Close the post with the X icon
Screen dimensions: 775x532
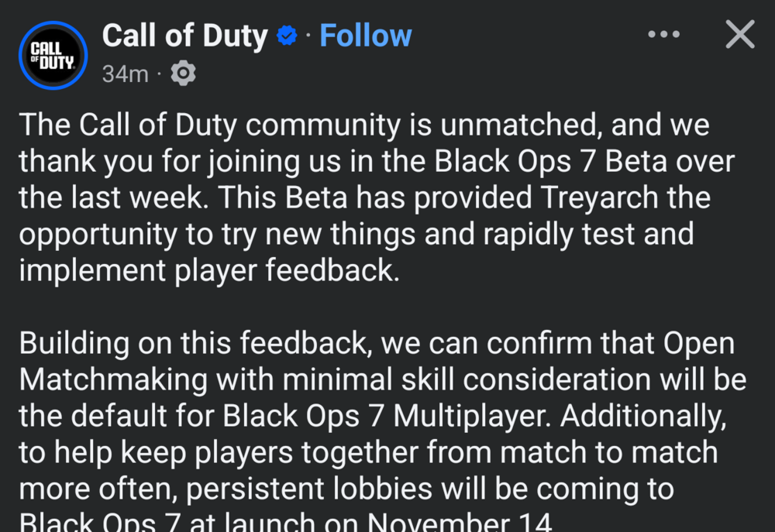point(739,35)
